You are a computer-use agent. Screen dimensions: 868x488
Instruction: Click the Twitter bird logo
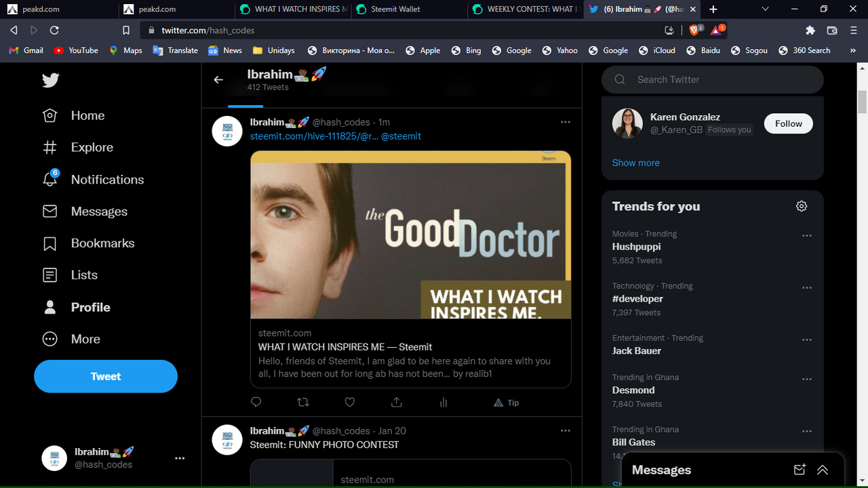(x=50, y=80)
